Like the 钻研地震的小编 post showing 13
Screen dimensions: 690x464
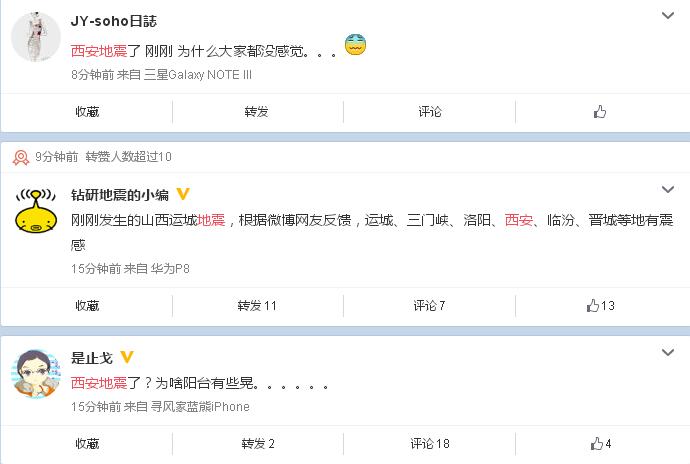click(600, 306)
